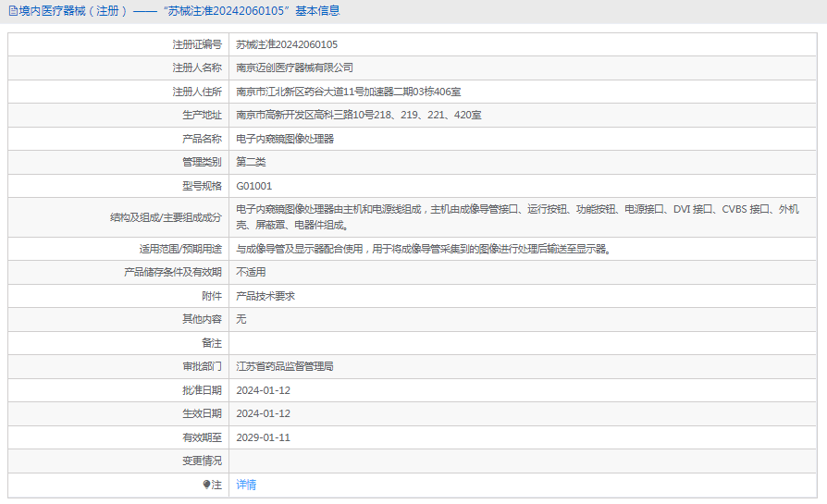
Task: Click model specification value G01001
Action: [x=253, y=186]
